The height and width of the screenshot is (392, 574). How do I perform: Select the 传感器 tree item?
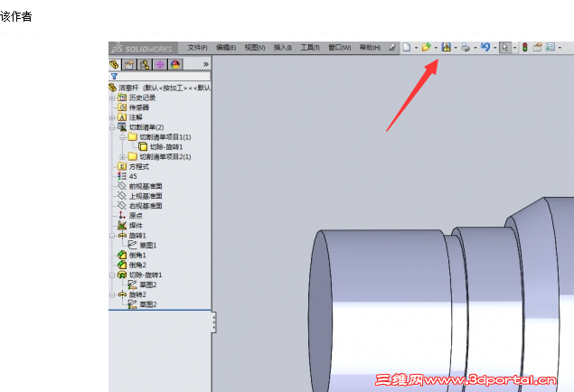point(133,107)
